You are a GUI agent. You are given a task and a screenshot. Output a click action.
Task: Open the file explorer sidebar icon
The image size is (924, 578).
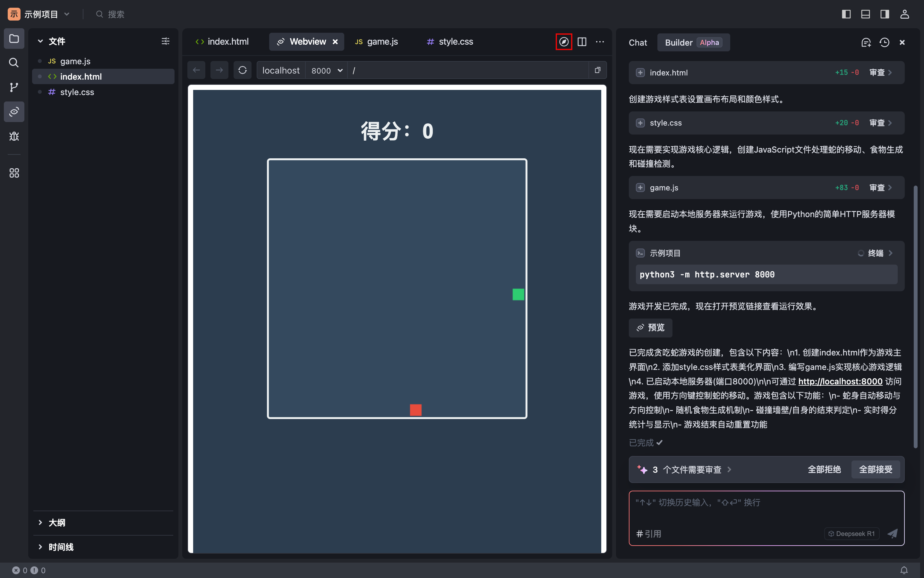click(14, 39)
